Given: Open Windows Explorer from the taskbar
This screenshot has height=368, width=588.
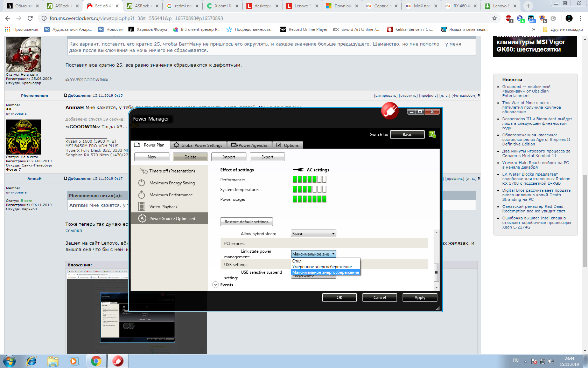Looking at the screenshot, I should click(53, 361).
